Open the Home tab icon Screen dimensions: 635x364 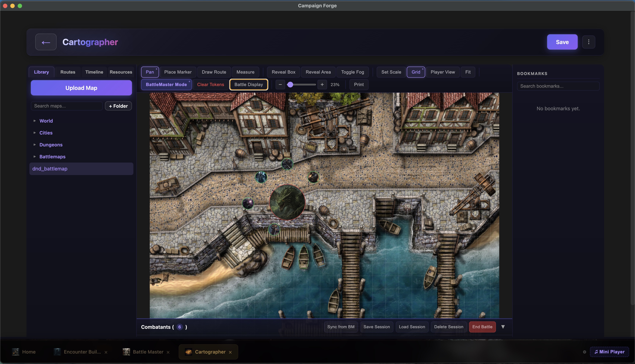(x=16, y=352)
